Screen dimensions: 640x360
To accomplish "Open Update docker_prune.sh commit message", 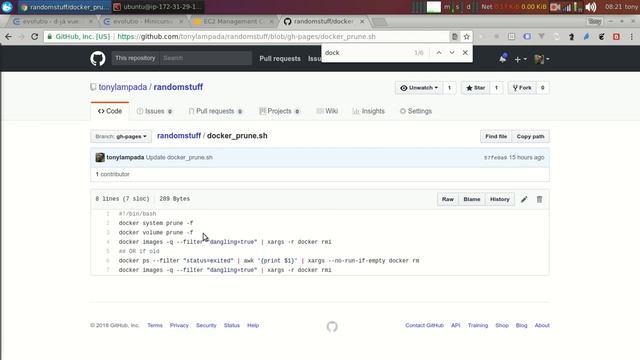I will [x=179, y=158].
